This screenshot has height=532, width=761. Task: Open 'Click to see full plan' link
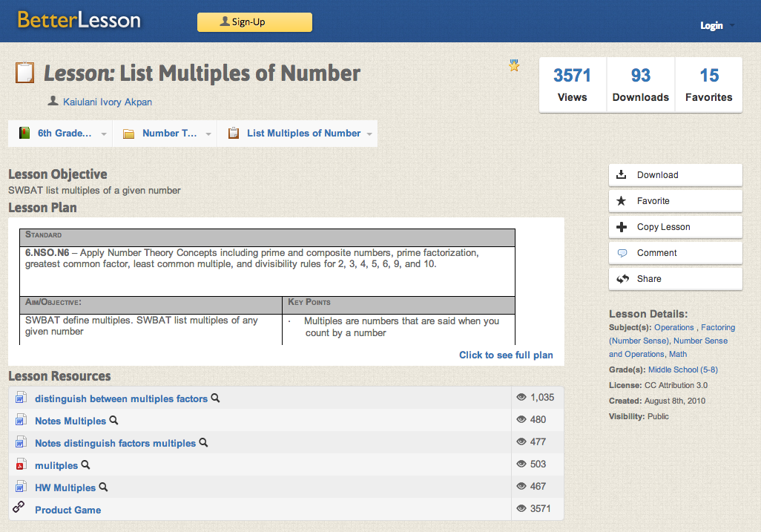coord(506,355)
